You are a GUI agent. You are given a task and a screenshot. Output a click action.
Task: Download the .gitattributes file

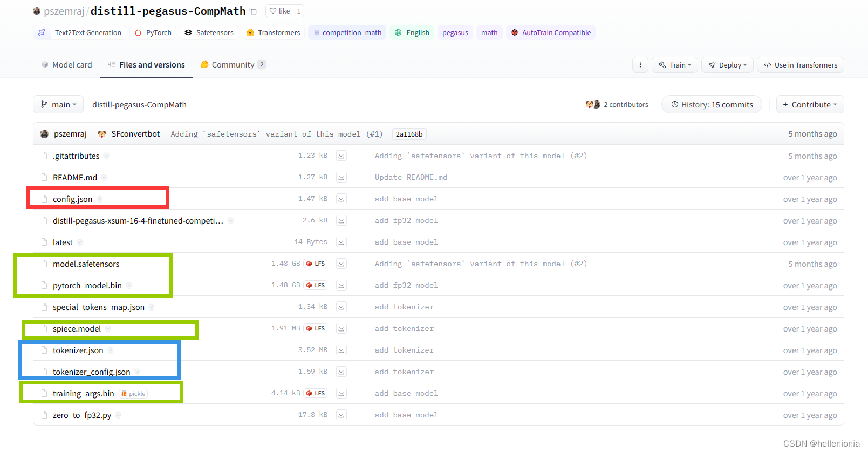coord(341,156)
